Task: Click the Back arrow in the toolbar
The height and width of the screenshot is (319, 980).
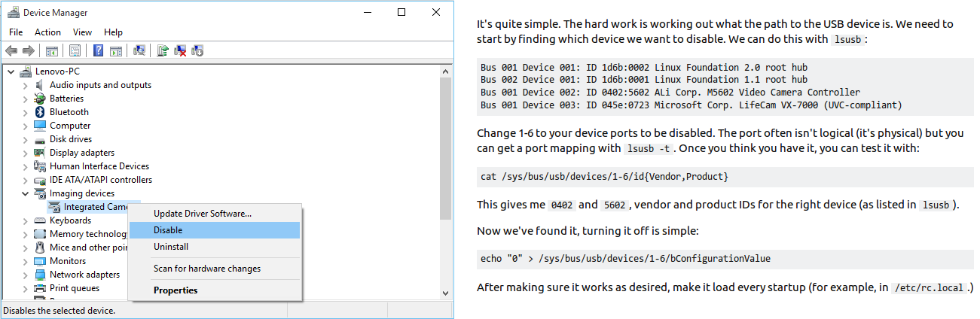Action: click(x=11, y=51)
